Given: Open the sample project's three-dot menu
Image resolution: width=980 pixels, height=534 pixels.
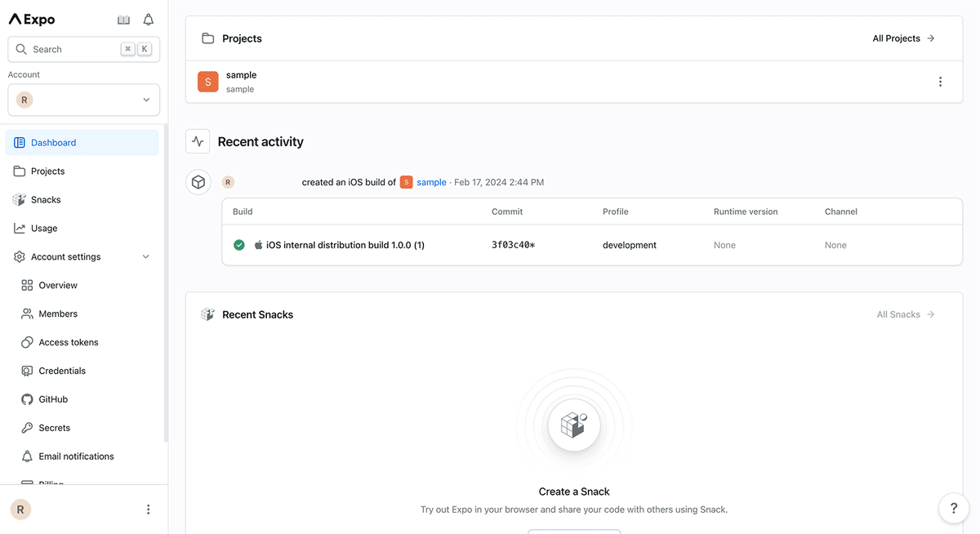Looking at the screenshot, I should coord(940,82).
